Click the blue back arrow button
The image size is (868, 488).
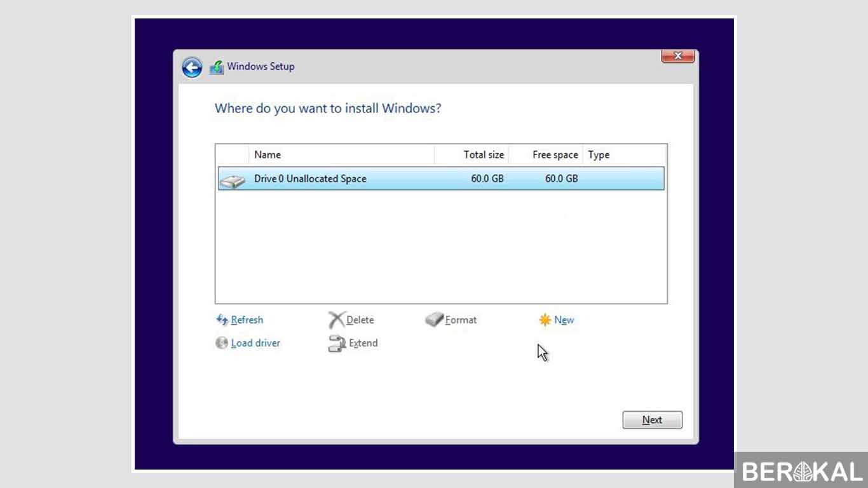pyautogui.click(x=192, y=67)
